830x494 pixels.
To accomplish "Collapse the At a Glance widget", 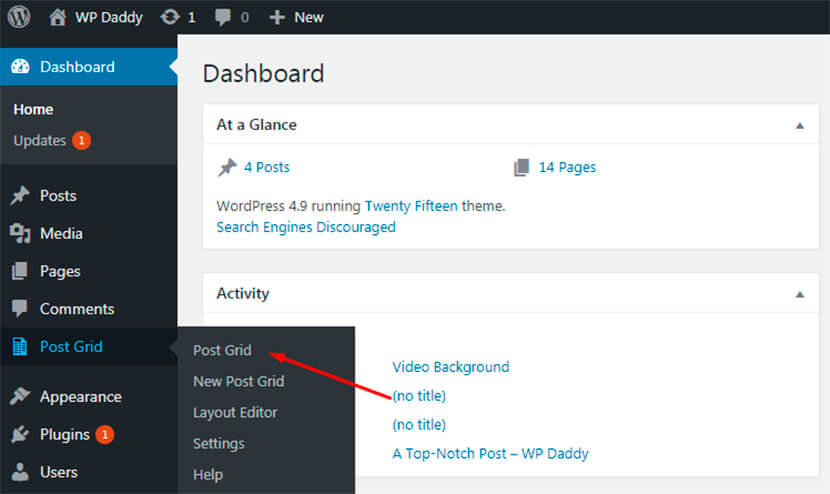I will tap(800, 125).
